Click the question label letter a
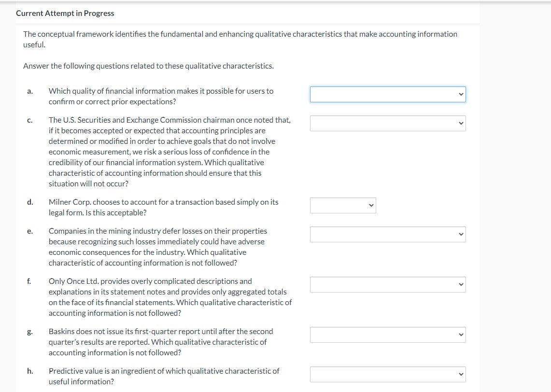Screen dimensions: 551x392 (30, 91)
